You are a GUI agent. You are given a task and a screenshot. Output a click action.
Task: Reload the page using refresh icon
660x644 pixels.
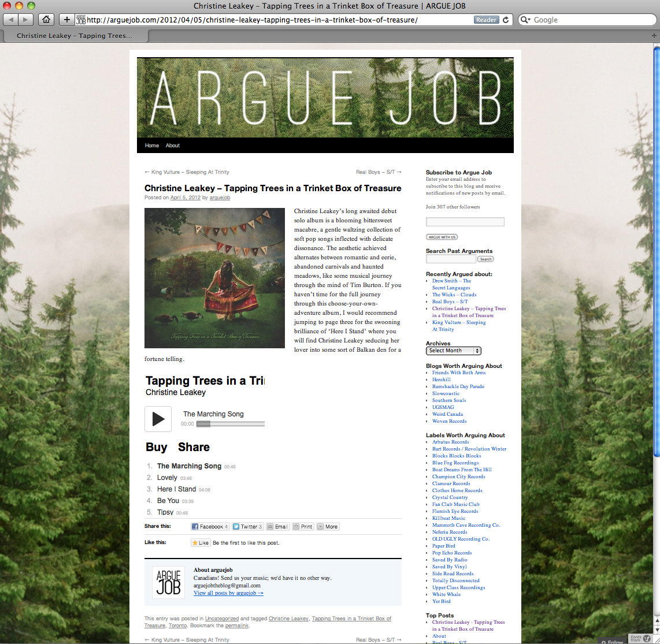click(x=506, y=20)
